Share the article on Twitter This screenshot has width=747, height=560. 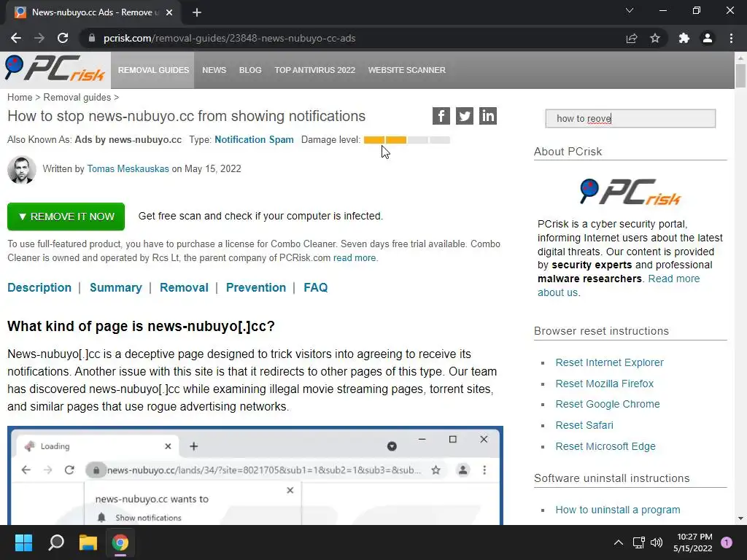pos(465,116)
